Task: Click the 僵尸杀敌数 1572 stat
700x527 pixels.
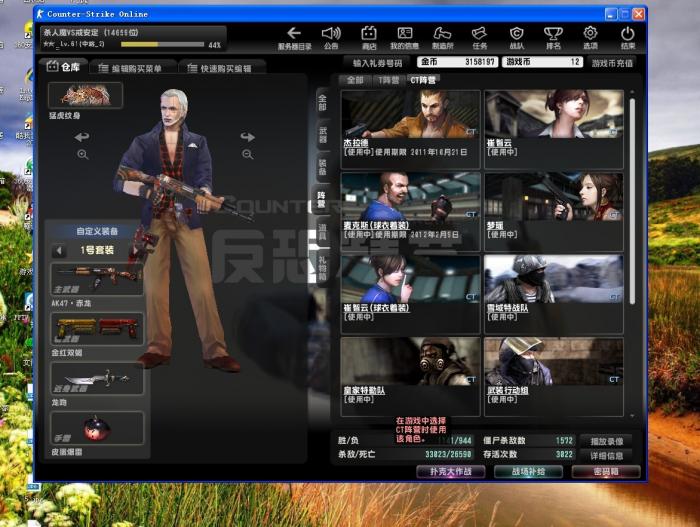Action: (528, 441)
